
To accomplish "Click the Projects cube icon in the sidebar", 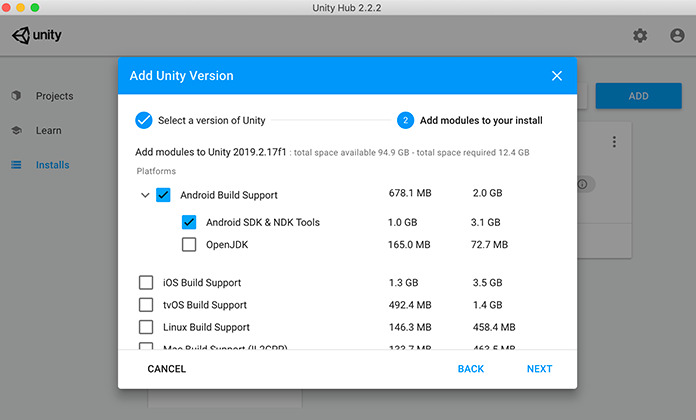I will (x=16, y=95).
